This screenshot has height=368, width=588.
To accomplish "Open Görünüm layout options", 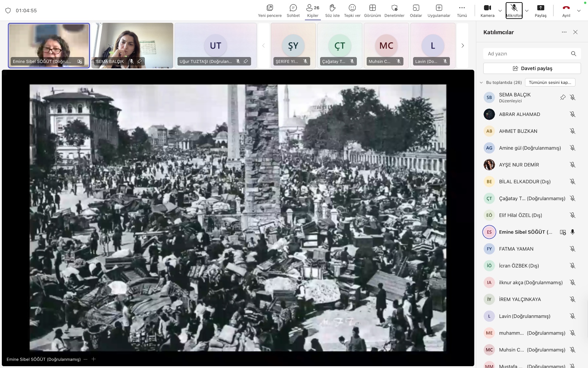I will (372, 10).
